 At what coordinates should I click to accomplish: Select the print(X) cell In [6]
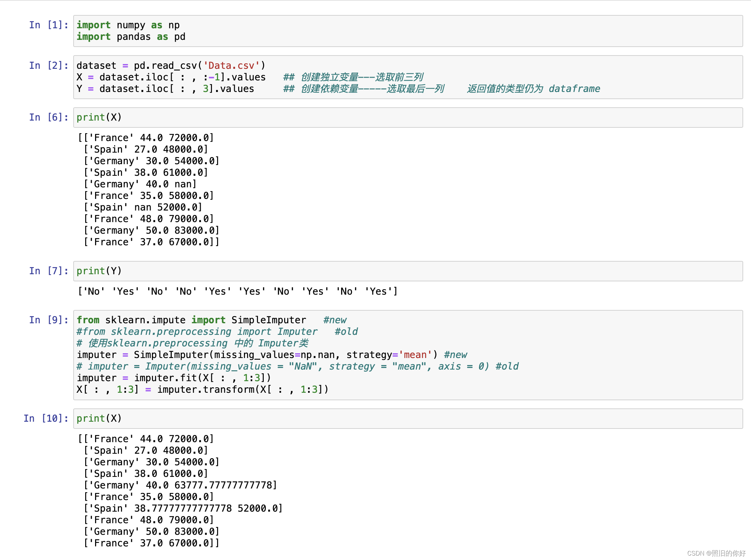(408, 118)
